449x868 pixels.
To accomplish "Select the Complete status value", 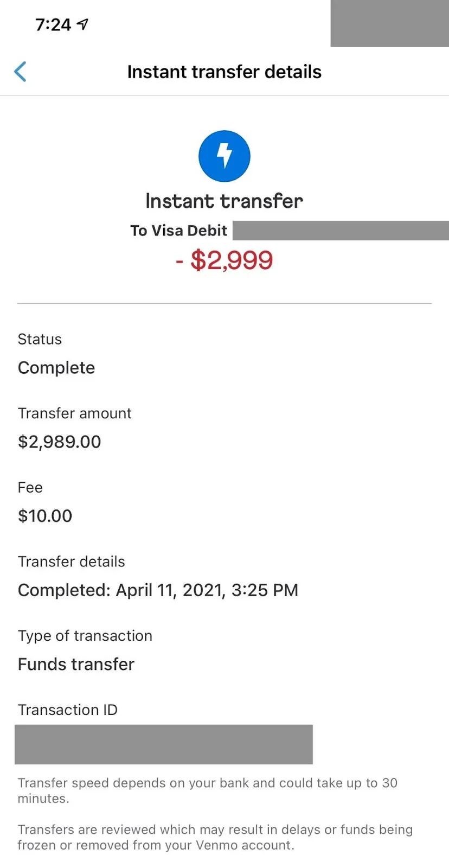I will pyautogui.click(x=56, y=368).
